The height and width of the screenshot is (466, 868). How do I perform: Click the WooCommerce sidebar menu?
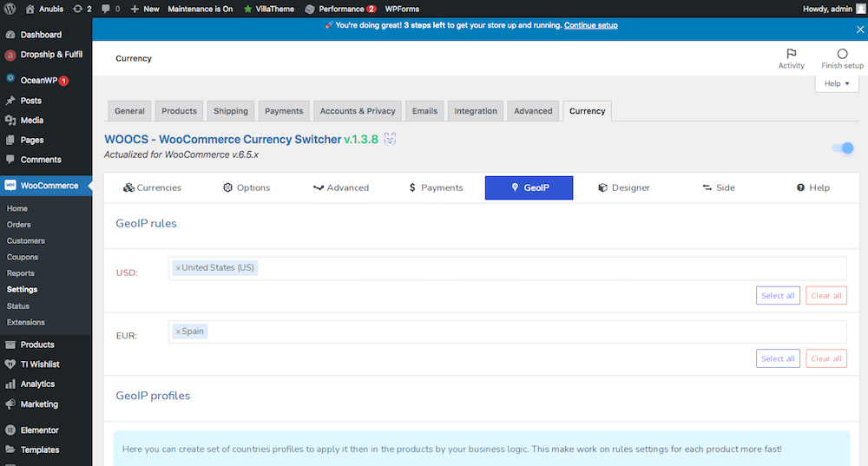click(46, 186)
